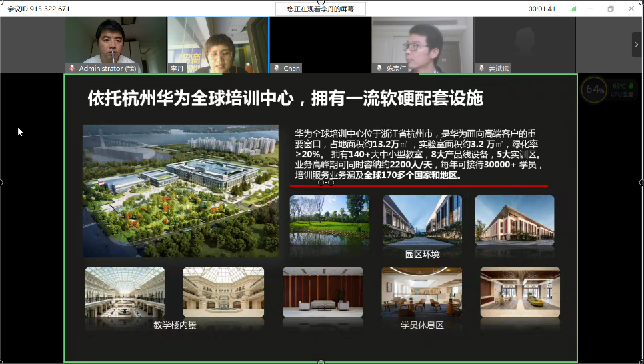Select 姜斌斌's video tile

click(x=525, y=45)
